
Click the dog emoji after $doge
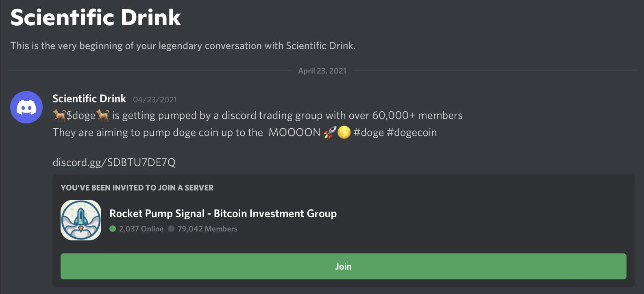(x=103, y=116)
